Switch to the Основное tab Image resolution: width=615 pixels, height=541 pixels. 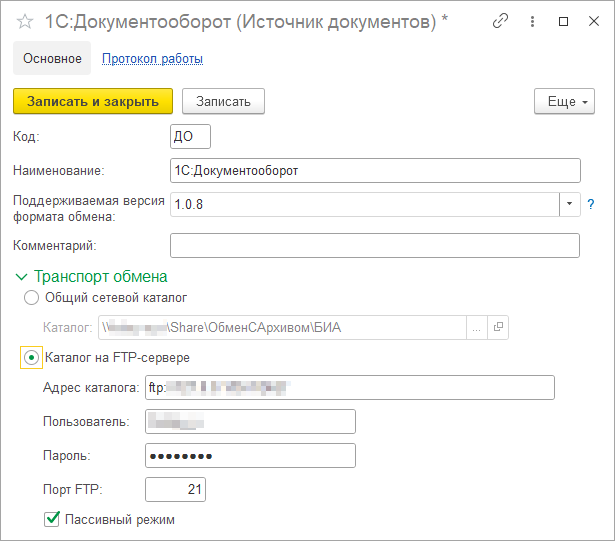(52, 59)
